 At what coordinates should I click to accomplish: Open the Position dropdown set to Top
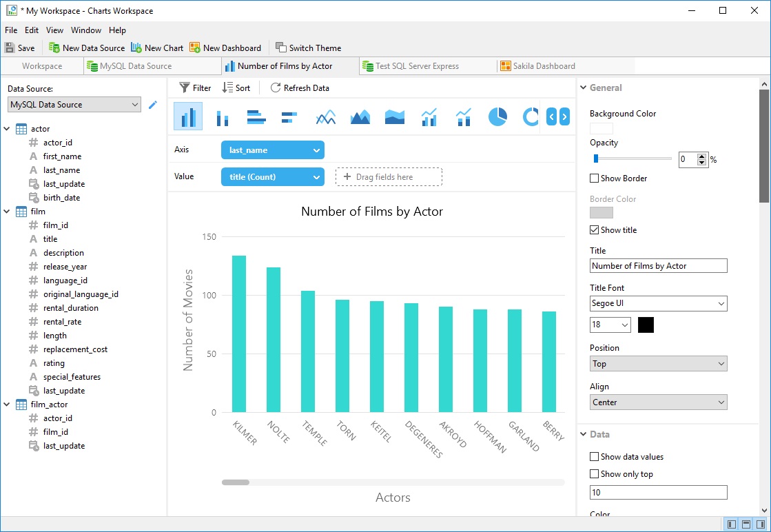[x=659, y=364]
